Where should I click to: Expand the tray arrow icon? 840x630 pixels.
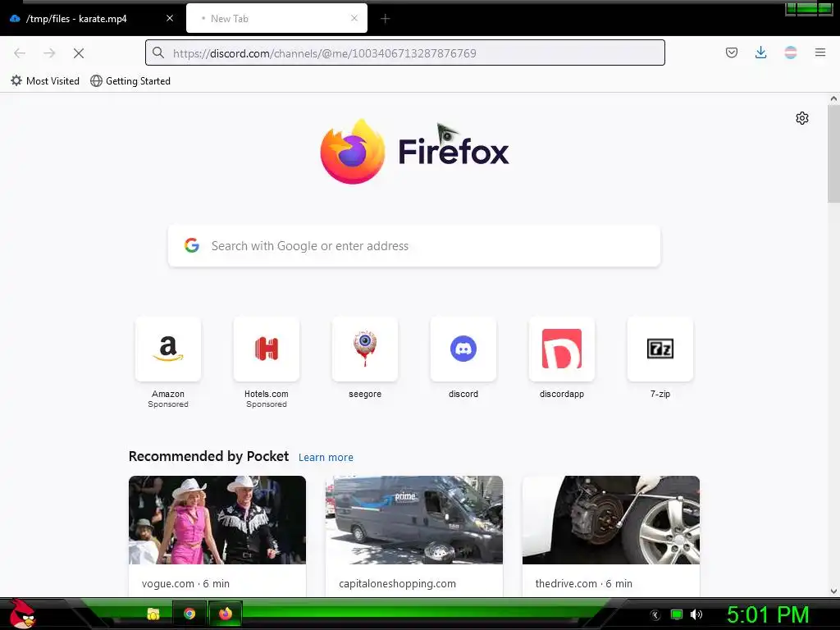655,615
